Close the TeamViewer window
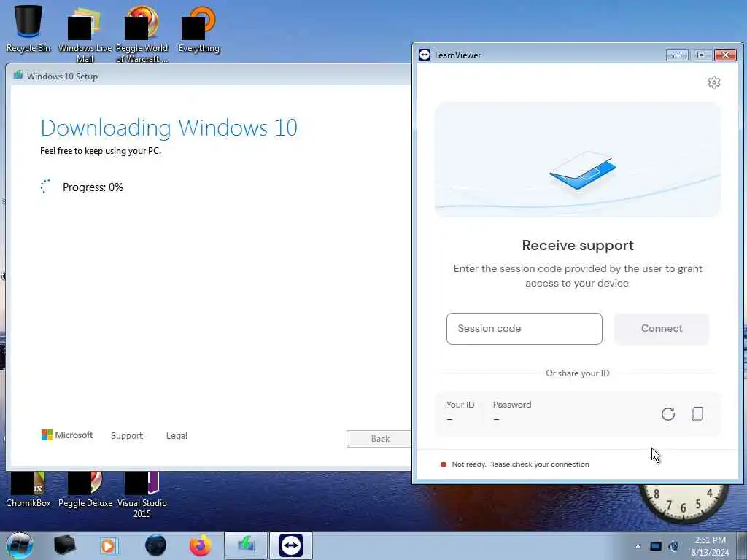 (x=726, y=55)
